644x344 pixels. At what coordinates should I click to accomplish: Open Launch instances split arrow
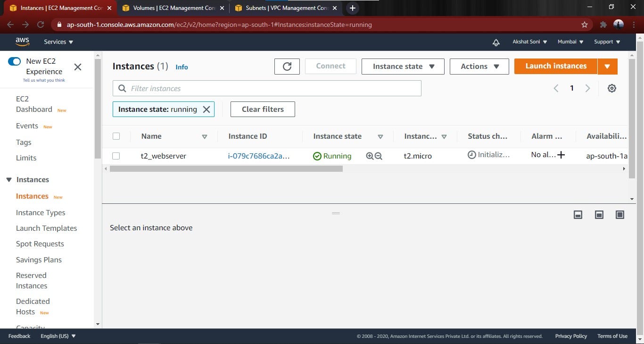point(608,67)
